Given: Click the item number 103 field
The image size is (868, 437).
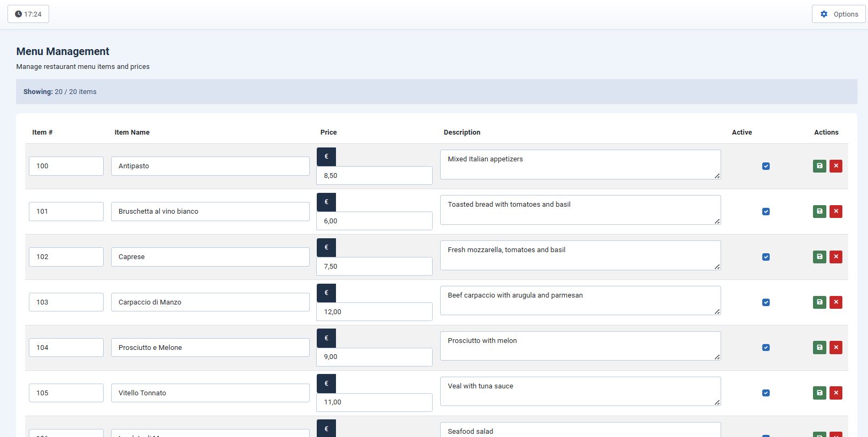Looking at the screenshot, I should [x=66, y=302].
